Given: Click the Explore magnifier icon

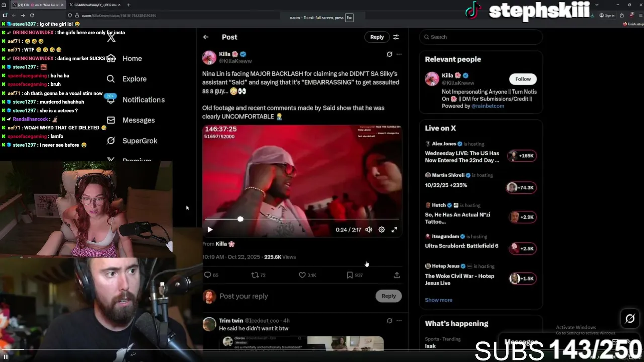Looking at the screenshot, I should (111, 79).
